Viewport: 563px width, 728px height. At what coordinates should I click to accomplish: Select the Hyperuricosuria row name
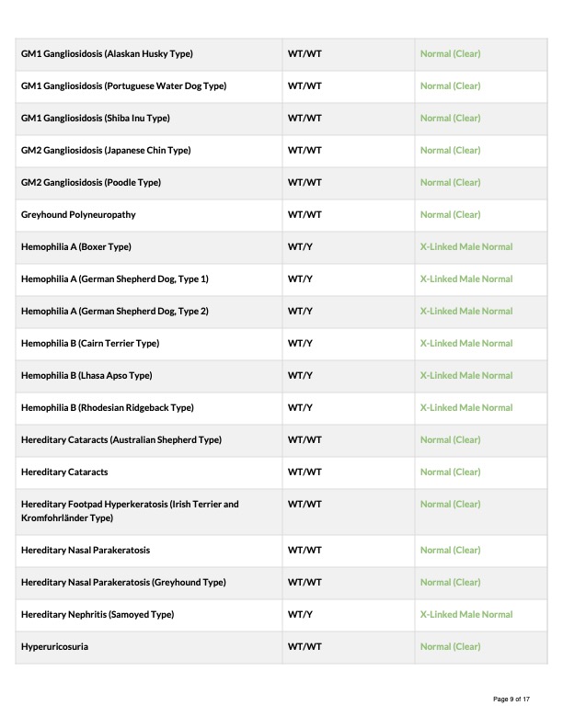tap(54, 647)
